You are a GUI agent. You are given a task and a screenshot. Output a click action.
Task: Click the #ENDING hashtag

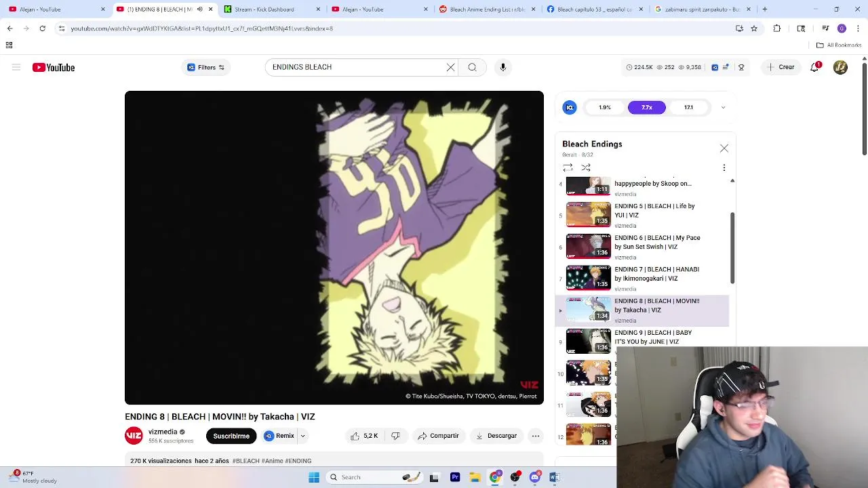tap(298, 461)
